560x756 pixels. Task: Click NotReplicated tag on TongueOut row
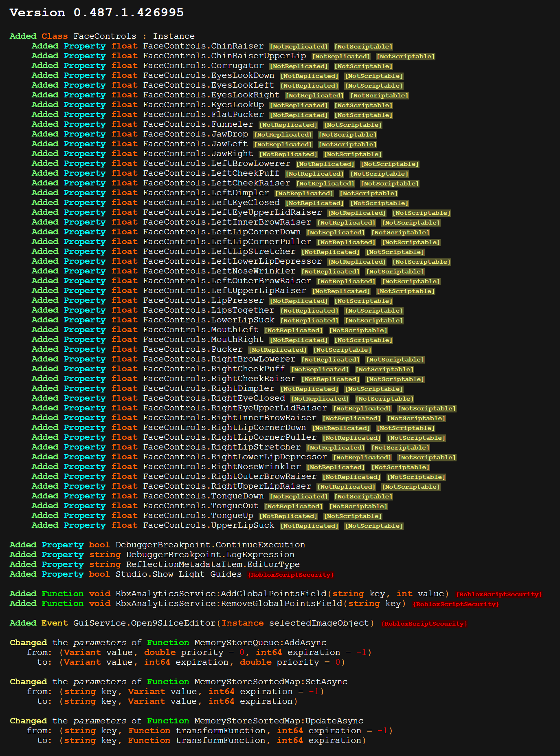click(294, 506)
